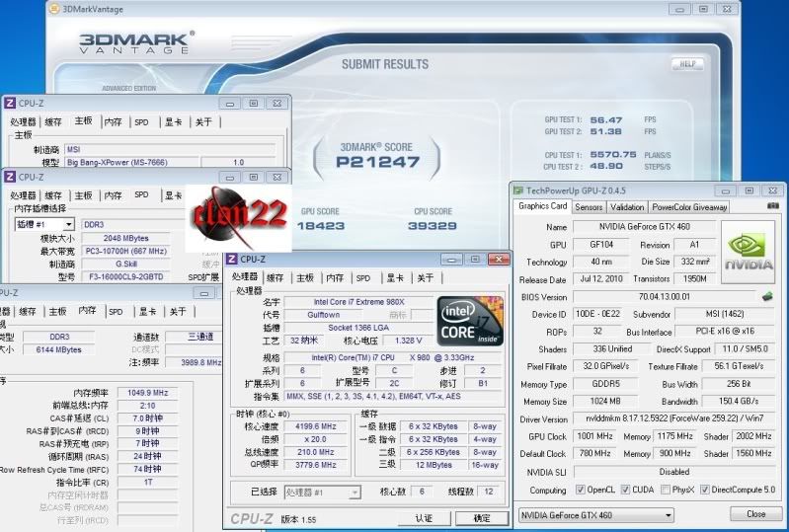Click the GPU-Z BIOS save chip icon

(x=767, y=297)
